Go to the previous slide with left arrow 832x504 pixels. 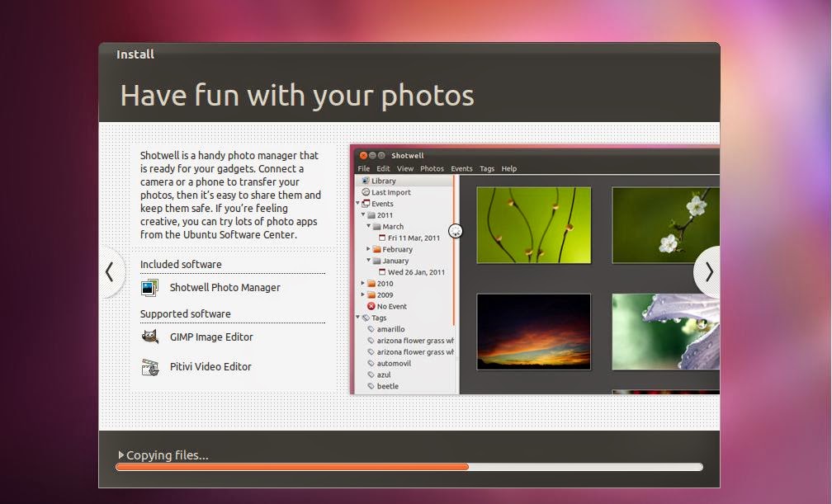110,271
